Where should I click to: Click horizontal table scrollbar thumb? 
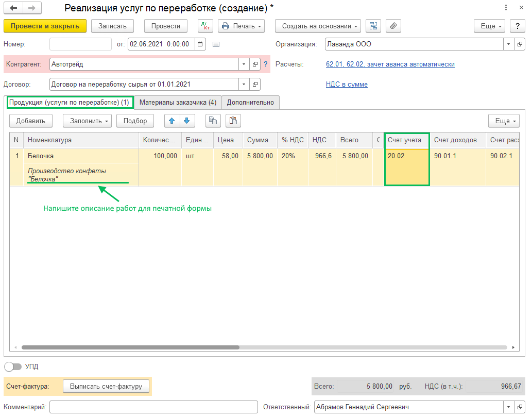coord(130,347)
